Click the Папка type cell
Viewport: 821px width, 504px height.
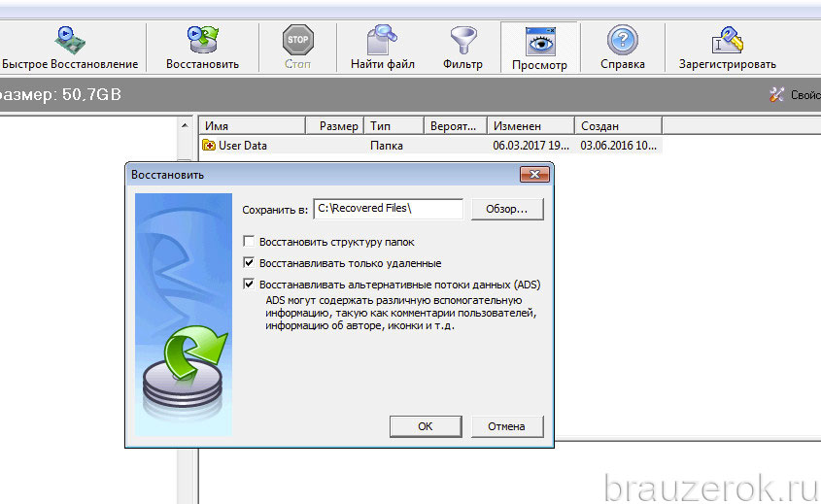pyautogui.click(x=387, y=146)
